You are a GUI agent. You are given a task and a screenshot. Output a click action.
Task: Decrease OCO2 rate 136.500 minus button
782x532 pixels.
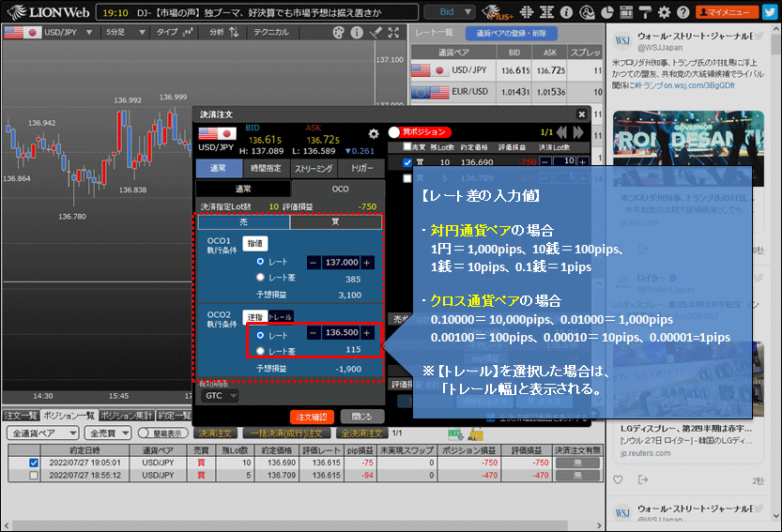click(x=314, y=332)
